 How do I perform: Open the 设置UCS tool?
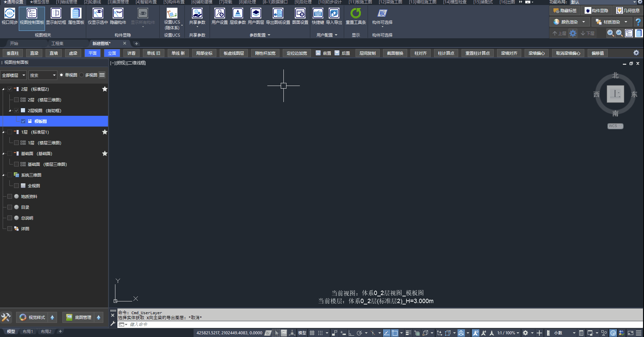pyautogui.click(x=172, y=18)
